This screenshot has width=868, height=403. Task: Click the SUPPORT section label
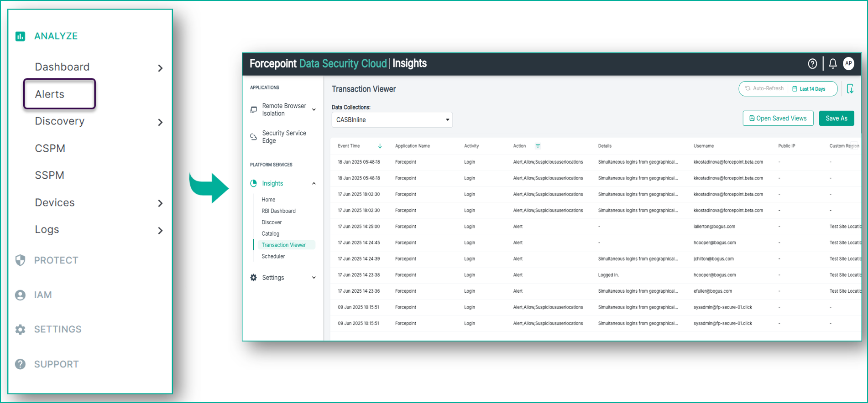pos(57,364)
